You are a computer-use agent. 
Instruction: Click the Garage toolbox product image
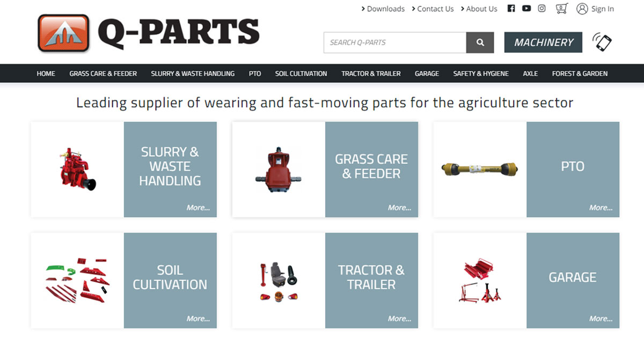click(x=480, y=281)
